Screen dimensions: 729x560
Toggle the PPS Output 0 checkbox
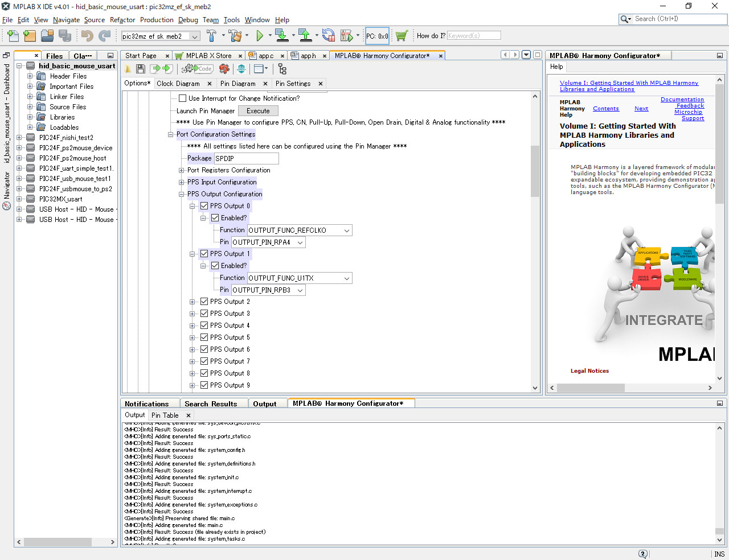coord(204,206)
